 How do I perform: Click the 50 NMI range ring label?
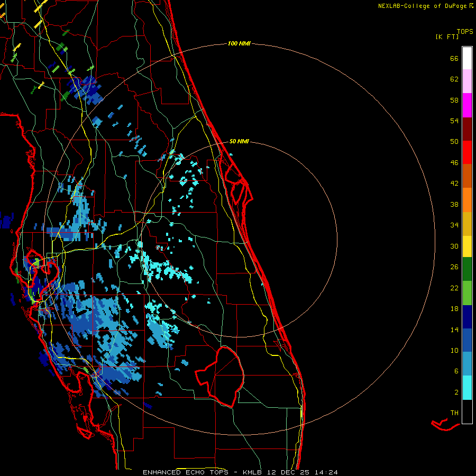[239, 141]
